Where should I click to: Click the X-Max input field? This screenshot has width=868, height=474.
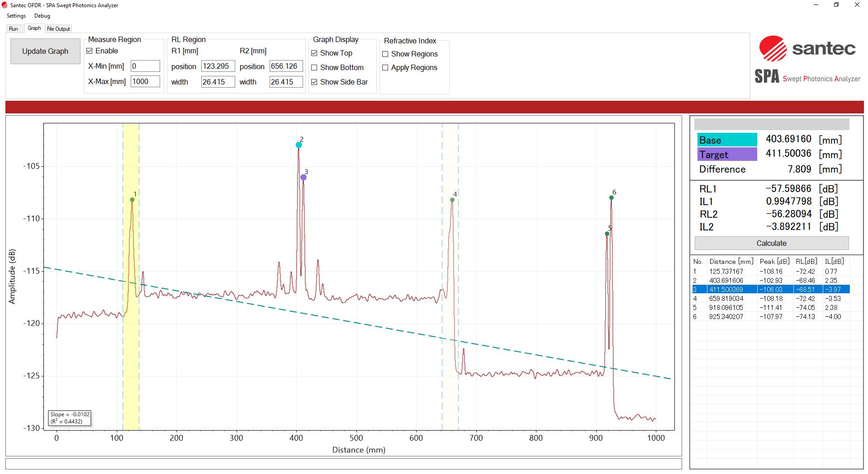(x=145, y=81)
